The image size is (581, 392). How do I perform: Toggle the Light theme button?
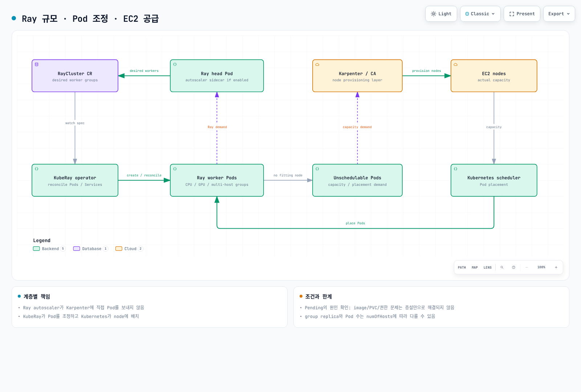(x=441, y=14)
